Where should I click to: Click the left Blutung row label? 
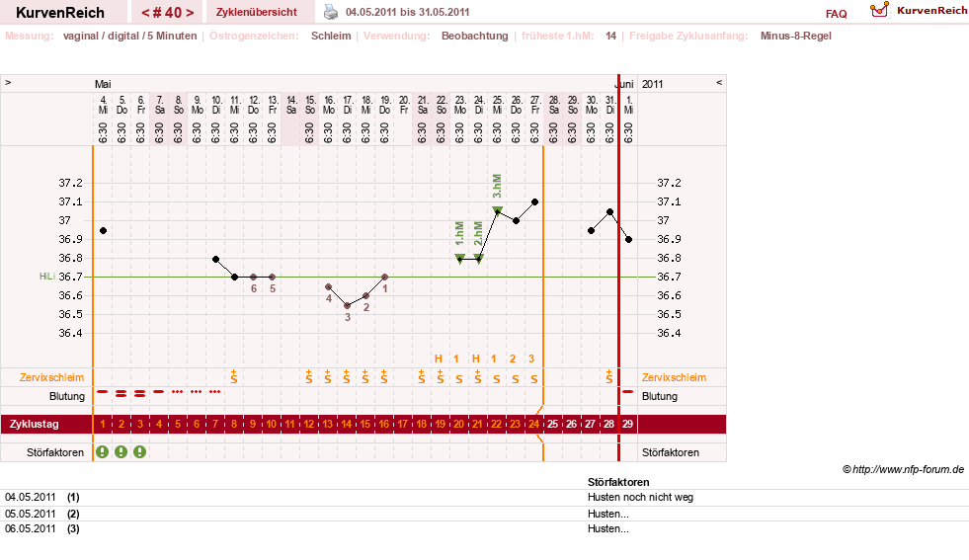tap(67, 396)
